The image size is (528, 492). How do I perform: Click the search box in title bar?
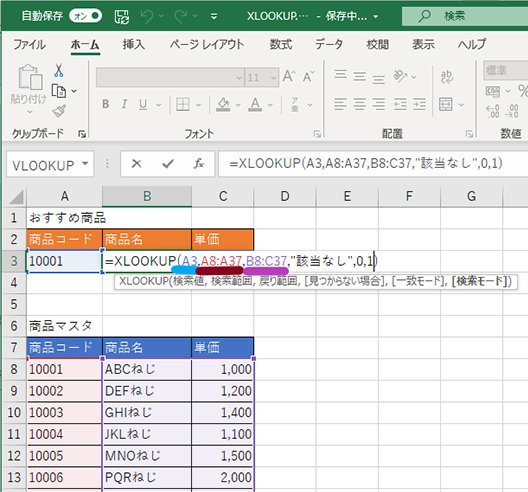[x=465, y=16]
